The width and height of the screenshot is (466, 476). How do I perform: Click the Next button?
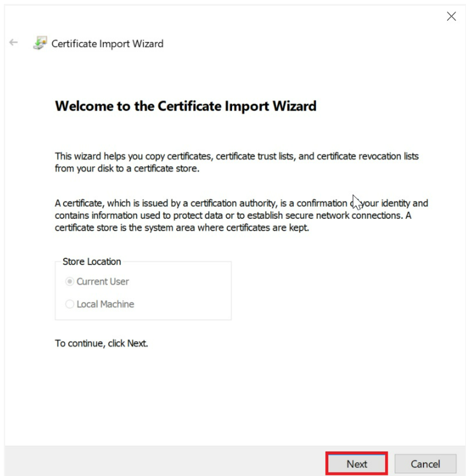point(357,464)
